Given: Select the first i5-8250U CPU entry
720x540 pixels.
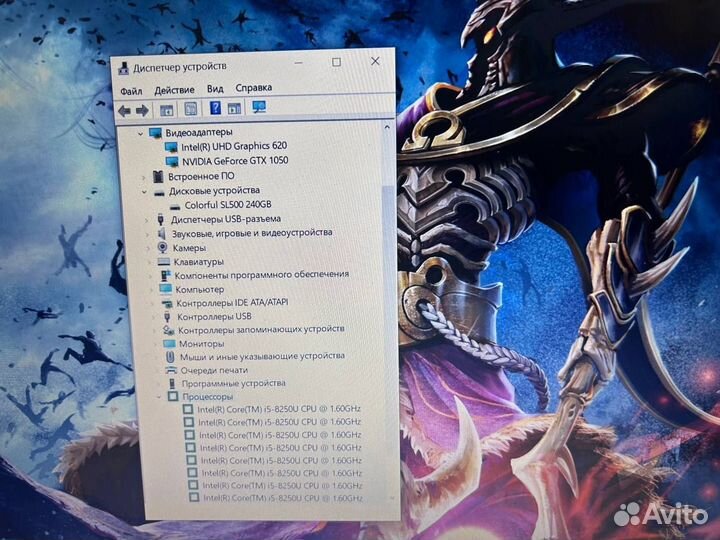Looking at the screenshot, I should (279, 409).
